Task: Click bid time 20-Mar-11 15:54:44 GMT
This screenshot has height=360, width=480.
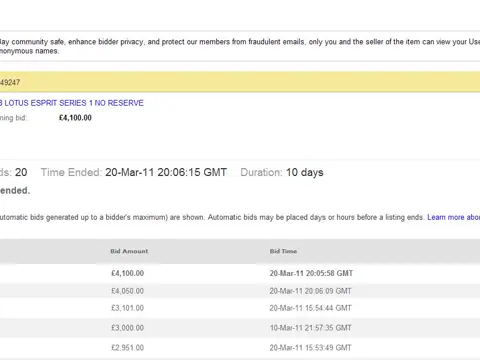Action: [311, 308]
